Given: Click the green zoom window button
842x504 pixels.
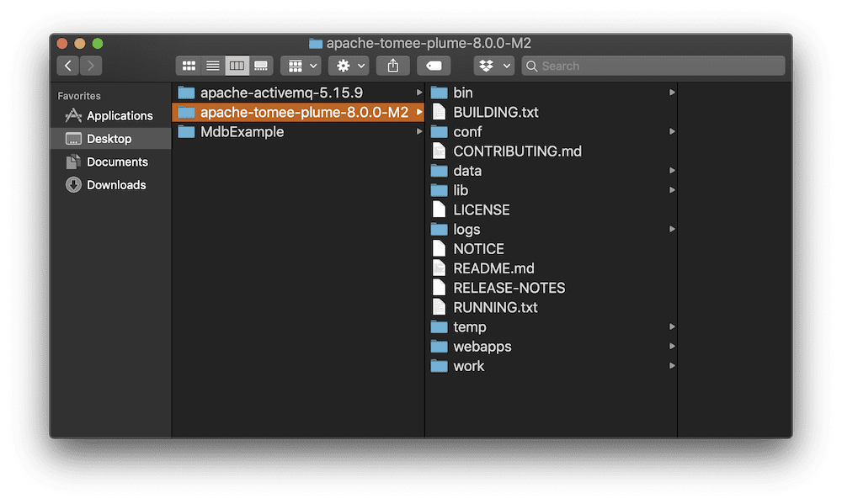Looking at the screenshot, I should click(x=98, y=44).
